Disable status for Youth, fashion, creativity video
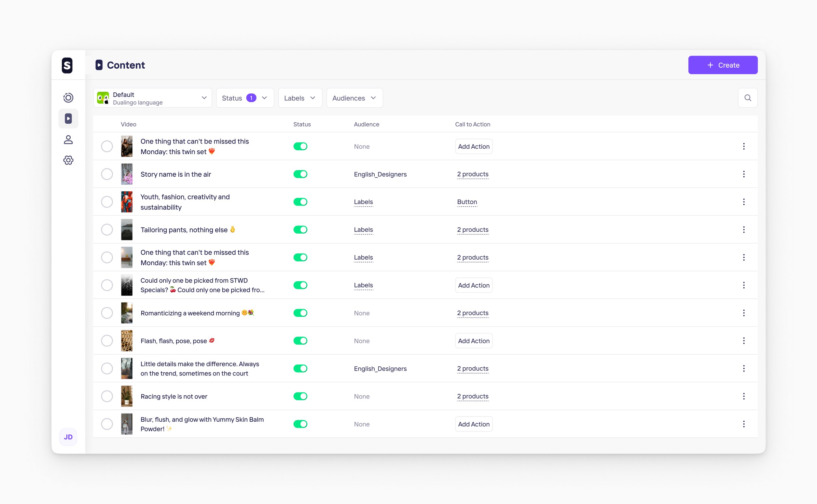 coord(300,202)
